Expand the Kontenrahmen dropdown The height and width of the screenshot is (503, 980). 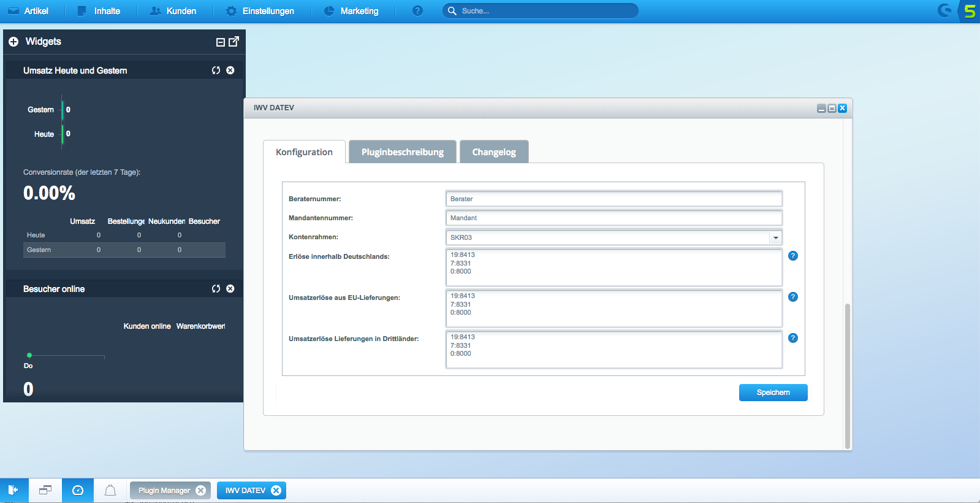[x=776, y=237]
